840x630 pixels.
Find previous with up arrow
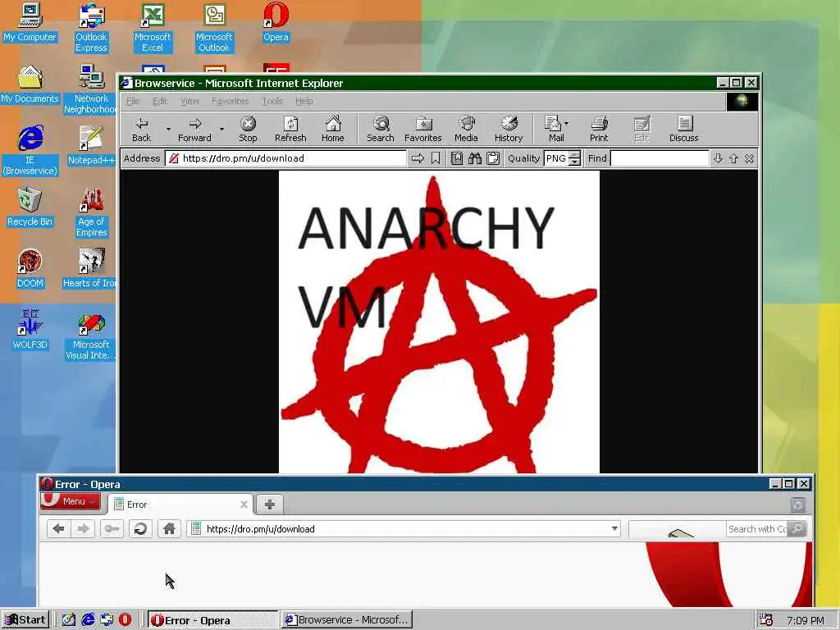[733, 158]
